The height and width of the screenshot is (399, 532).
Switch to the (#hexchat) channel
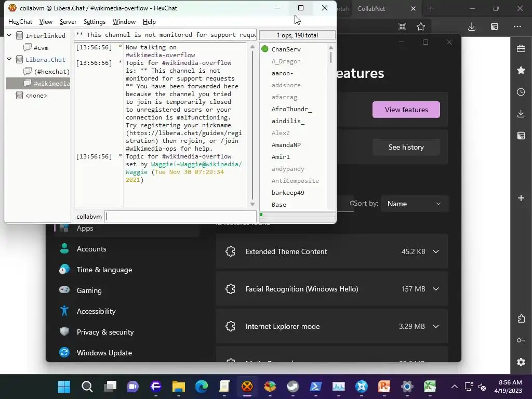coord(51,72)
